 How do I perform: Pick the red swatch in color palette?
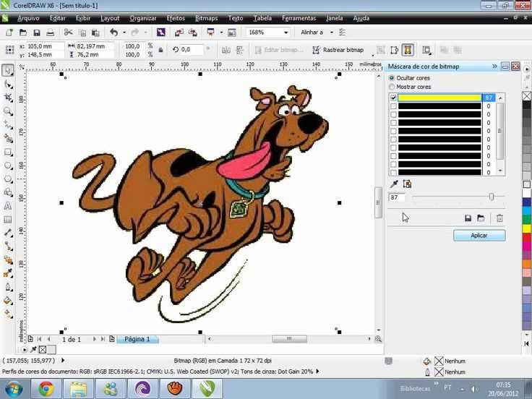click(526, 238)
